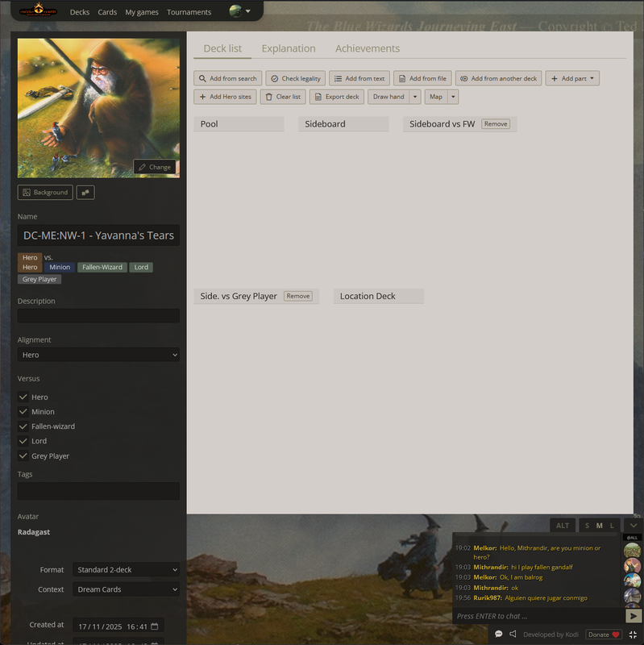
Task: Click the chat bubble icon
Action: 499,634
